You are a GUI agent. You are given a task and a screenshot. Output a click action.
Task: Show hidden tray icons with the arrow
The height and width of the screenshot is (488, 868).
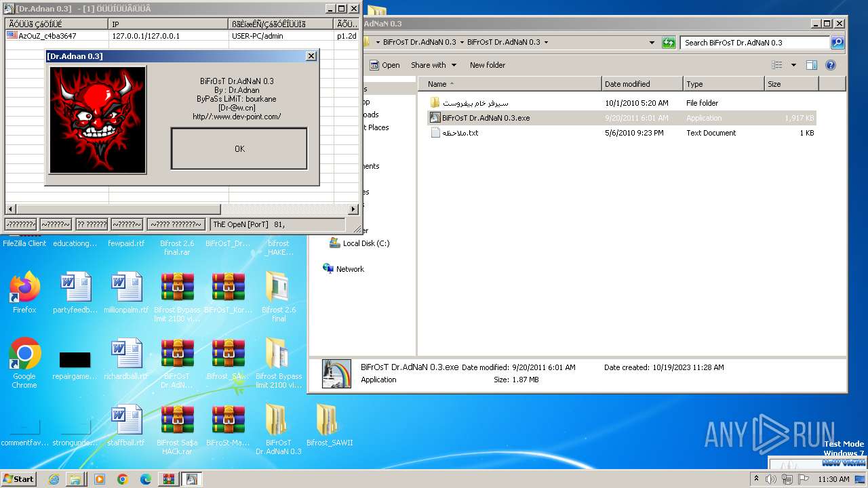[757, 479]
